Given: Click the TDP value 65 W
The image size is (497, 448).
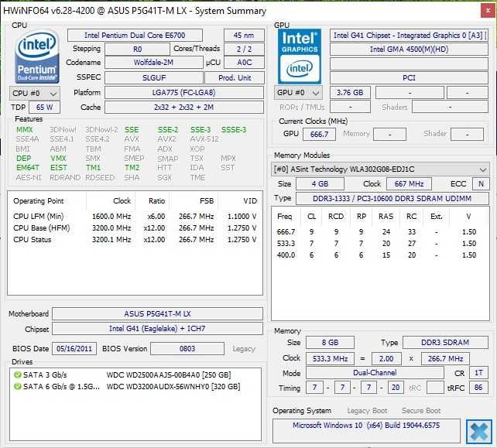Looking at the screenshot, I should coord(44,107).
